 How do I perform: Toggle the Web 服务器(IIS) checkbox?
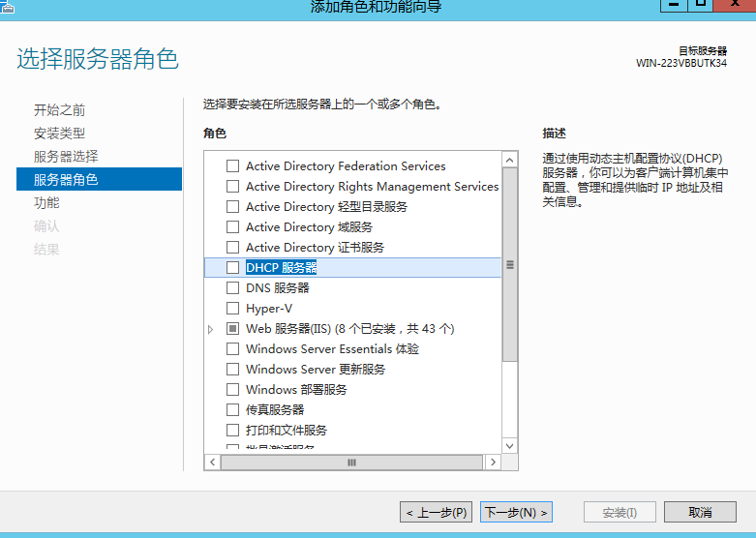coord(232,329)
